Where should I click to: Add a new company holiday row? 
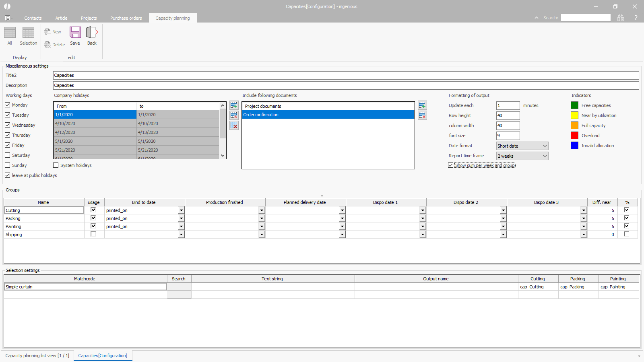click(x=234, y=105)
